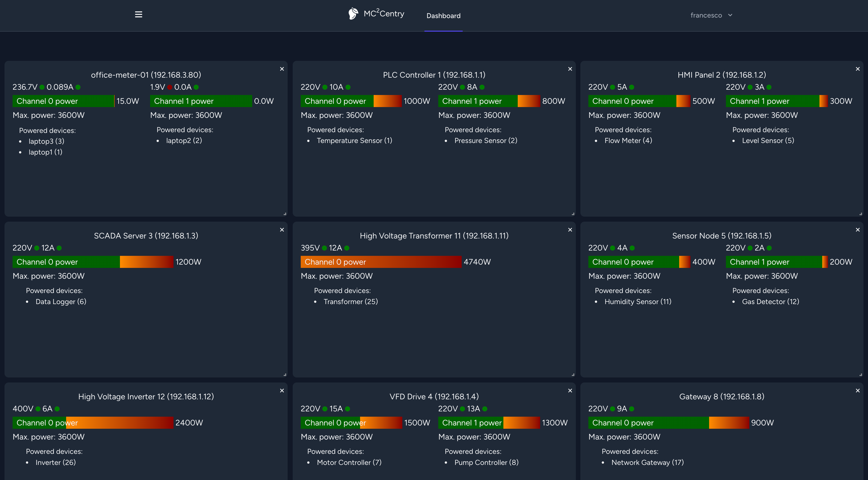Click the red 1.9V voltage status dot
The width and height of the screenshot is (868, 480).
click(x=169, y=87)
